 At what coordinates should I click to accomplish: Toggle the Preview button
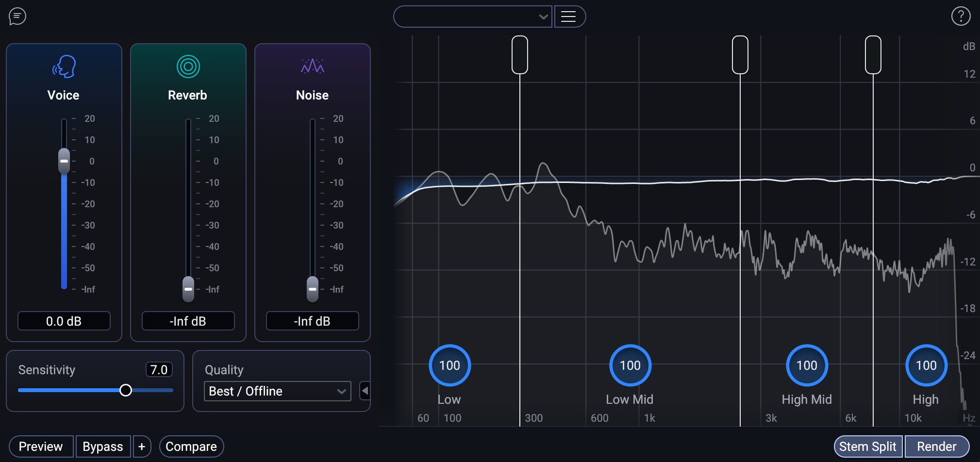[41, 446]
